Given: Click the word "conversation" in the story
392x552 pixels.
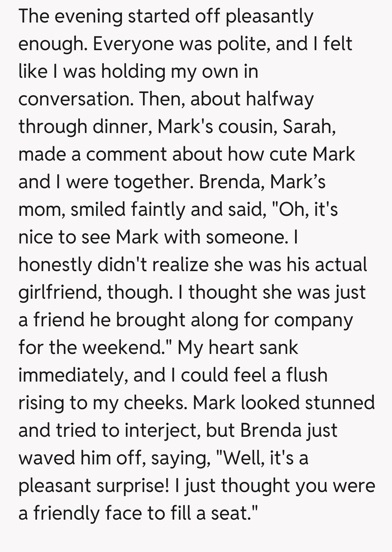Looking at the screenshot, I should click(75, 99).
